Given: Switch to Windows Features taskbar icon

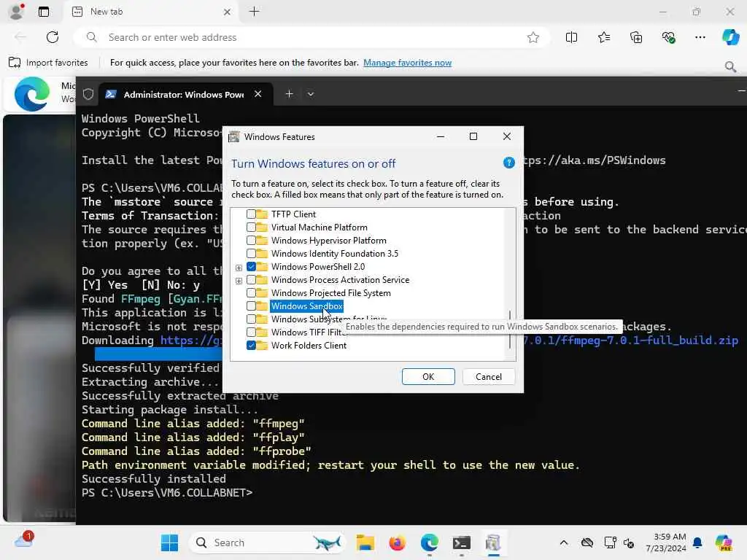Looking at the screenshot, I should 493,542.
